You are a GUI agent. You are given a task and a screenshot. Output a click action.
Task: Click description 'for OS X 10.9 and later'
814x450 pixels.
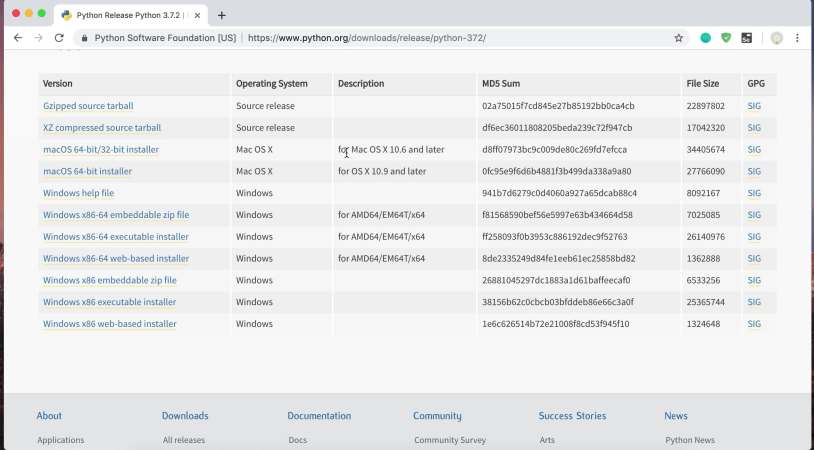coord(382,171)
